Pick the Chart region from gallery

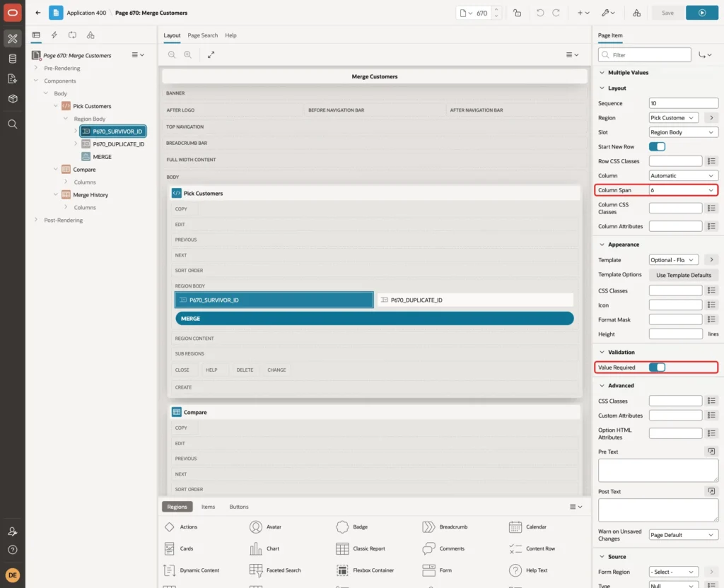tap(264, 548)
